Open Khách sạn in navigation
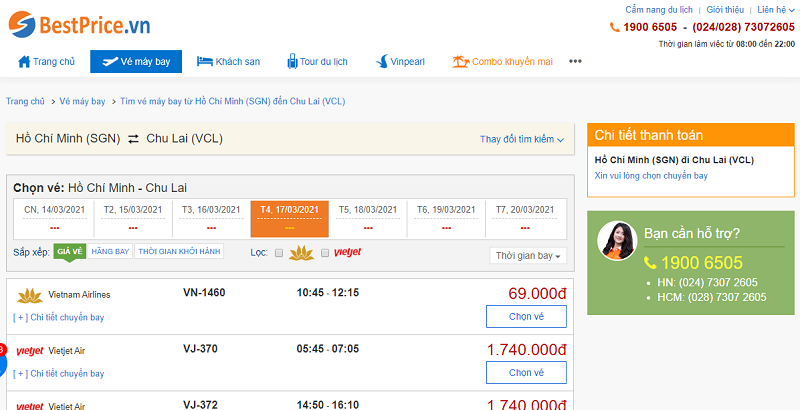This screenshot has width=800, height=410. pyautogui.click(x=229, y=62)
